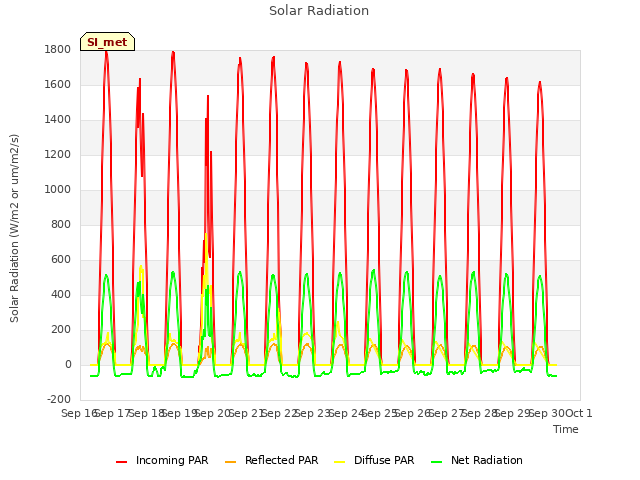This screenshot has width=640, height=480.
Task: Select the Net Radiation legend label
Action: click(x=487, y=460)
